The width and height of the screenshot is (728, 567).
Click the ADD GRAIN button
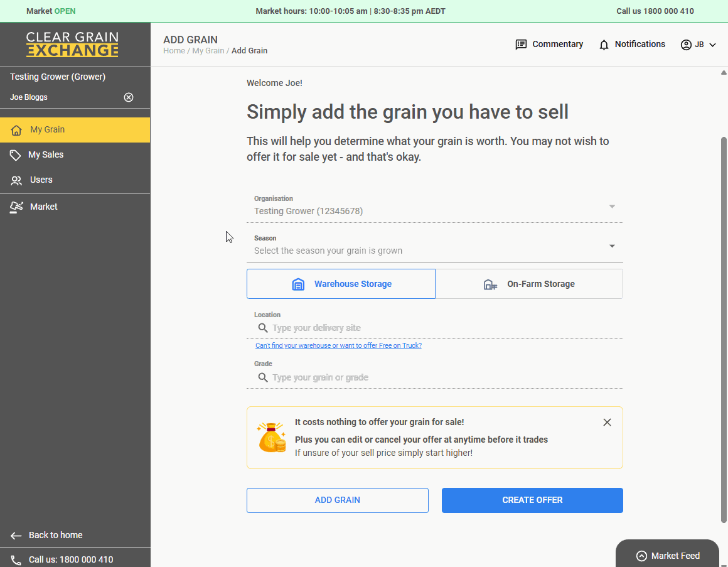coord(338,500)
